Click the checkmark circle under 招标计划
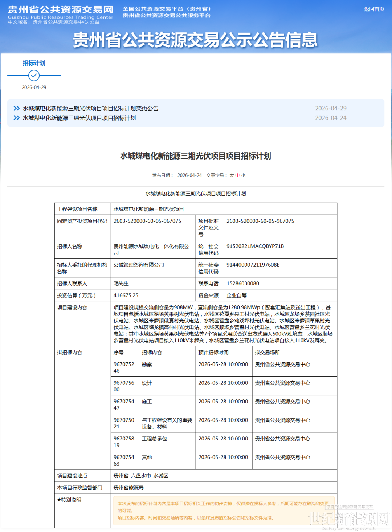392x532 pixels. (34, 76)
